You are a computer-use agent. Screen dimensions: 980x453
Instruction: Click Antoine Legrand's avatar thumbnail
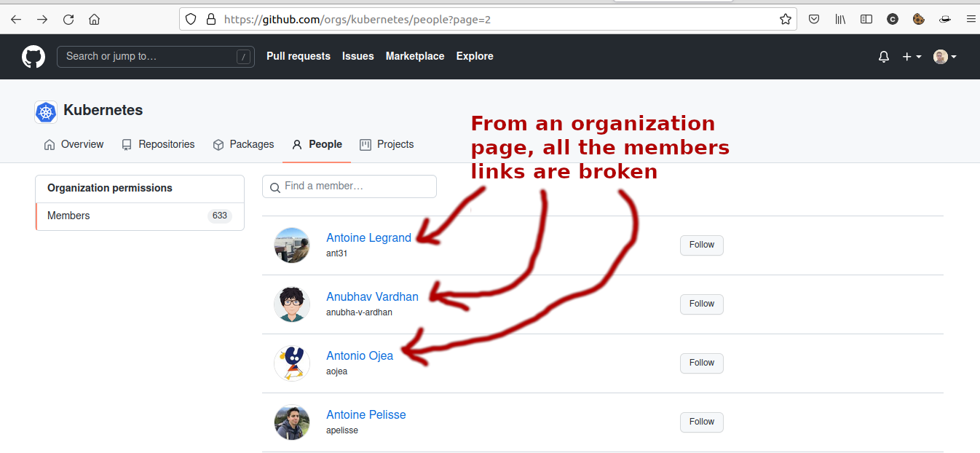coord(292,245)
